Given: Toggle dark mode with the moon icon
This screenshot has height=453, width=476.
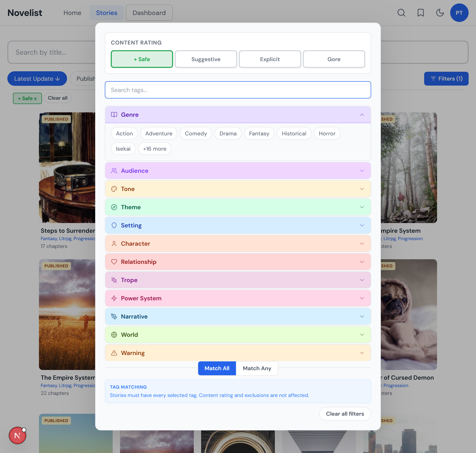Looking at the screenshot, I should (x=440, y=13).
